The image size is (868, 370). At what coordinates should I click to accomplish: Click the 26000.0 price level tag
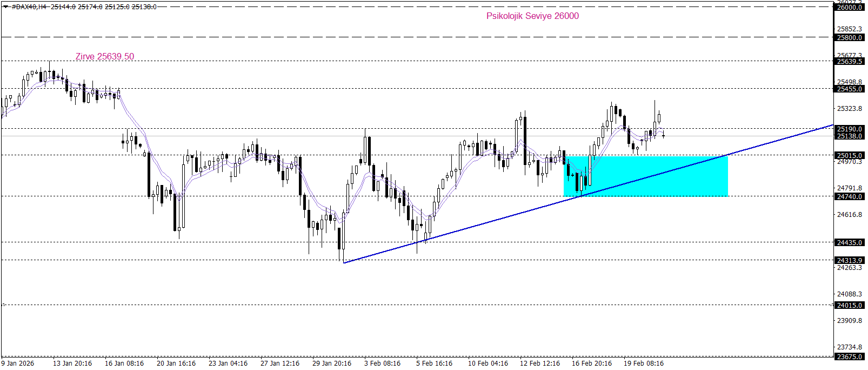point(849,8)
